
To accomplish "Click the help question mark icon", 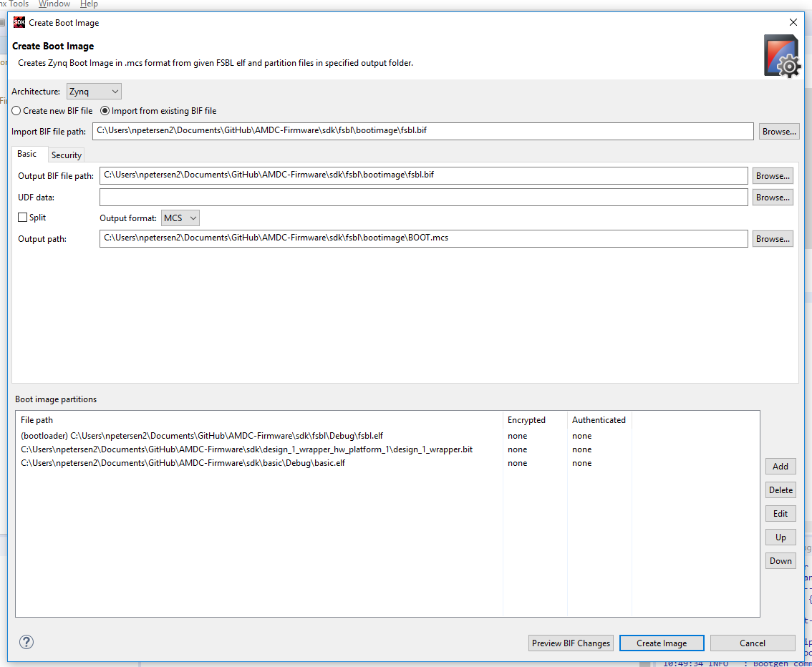I will click(26, 642).
